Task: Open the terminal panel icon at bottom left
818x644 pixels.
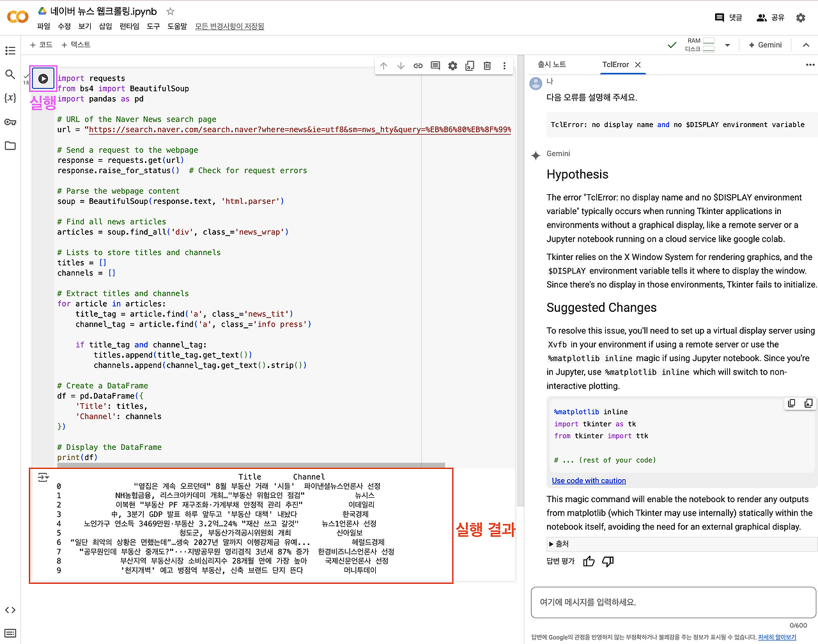Action: [x=10, y=633]
